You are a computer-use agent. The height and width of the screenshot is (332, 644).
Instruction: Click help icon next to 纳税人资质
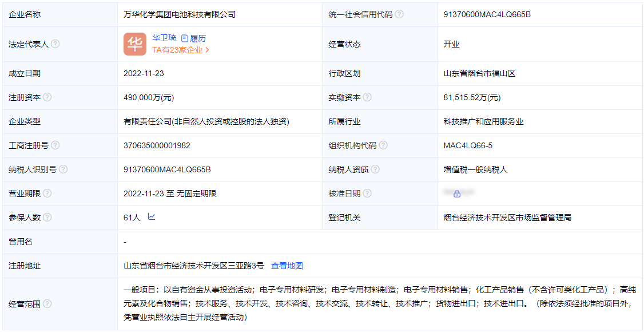(375, 169)
